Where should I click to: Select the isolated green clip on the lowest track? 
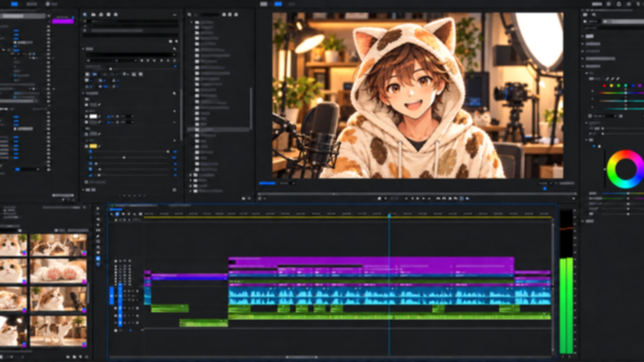point(203,323)
